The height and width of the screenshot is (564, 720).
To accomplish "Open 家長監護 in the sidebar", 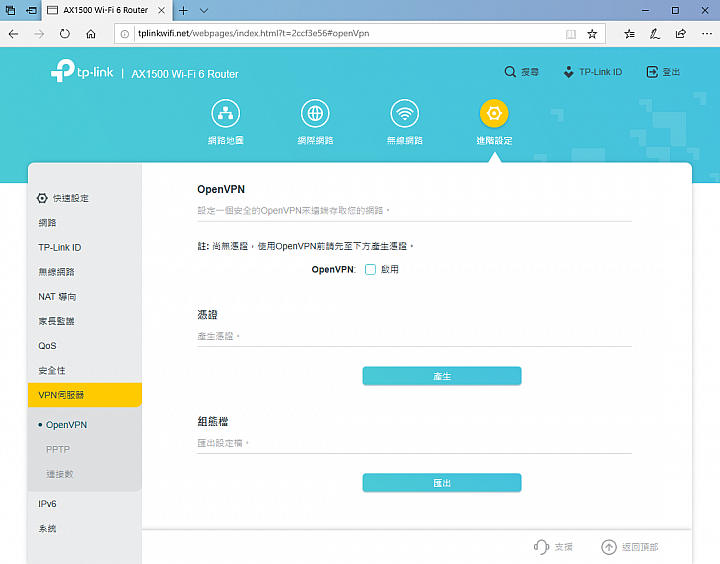I will 56,321.
